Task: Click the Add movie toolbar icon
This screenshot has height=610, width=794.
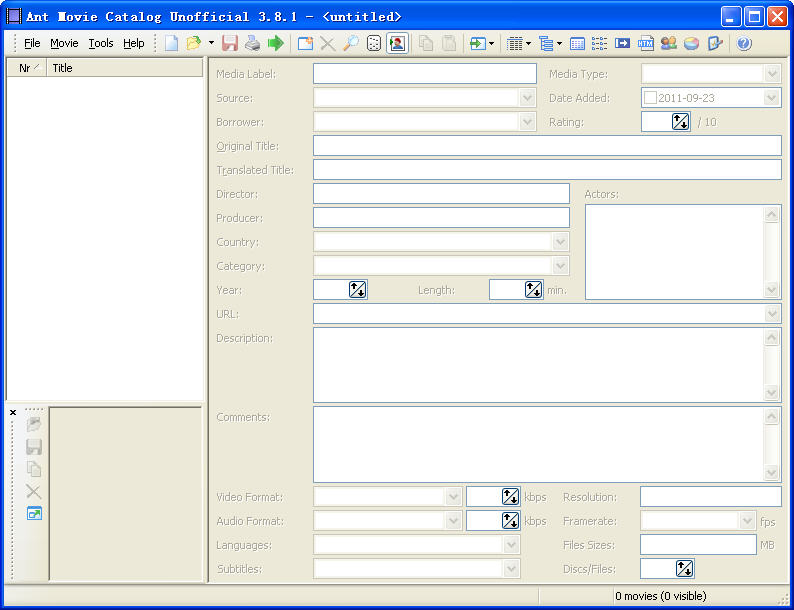Action: click(x=305, y=44)
